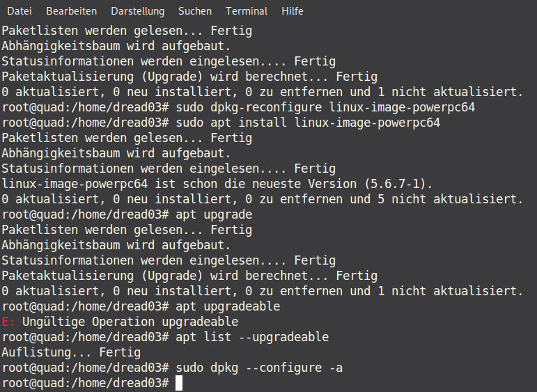Click the 'apt list --upgradeable' command
Image resolution: width=537 pixels, height=392 pixels.
click(252, 337)
